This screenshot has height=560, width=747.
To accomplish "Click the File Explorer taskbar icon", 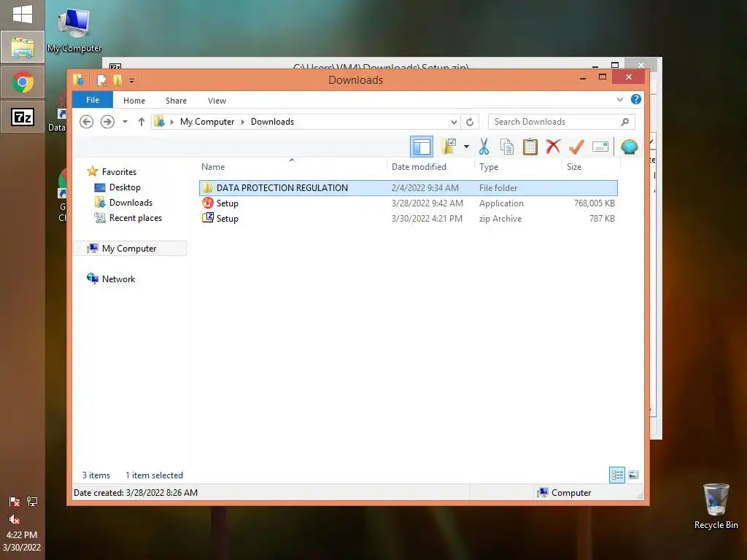I will [x=23, y=47].
